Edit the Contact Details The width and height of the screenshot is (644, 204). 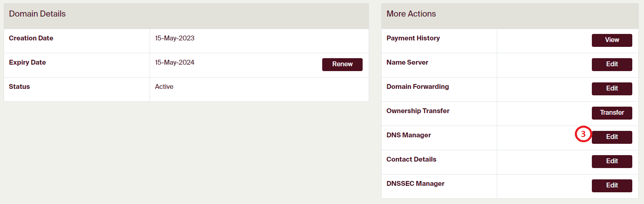click(x=612, y=161)
